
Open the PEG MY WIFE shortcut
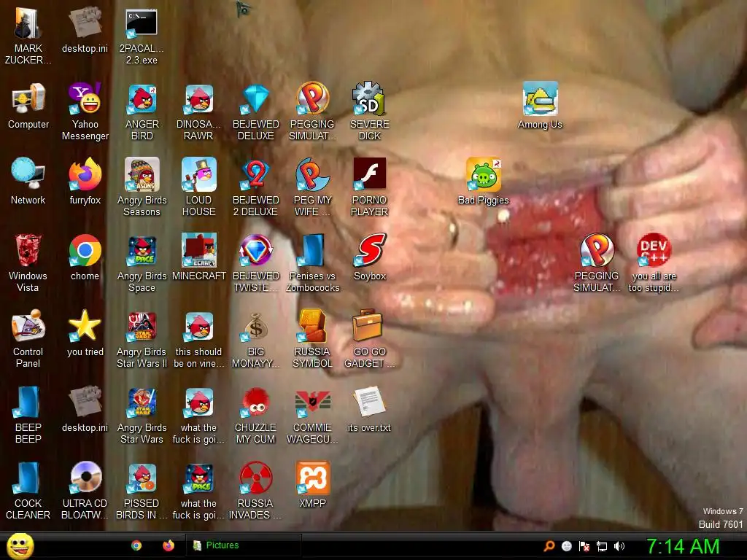(x=312, y=188)
